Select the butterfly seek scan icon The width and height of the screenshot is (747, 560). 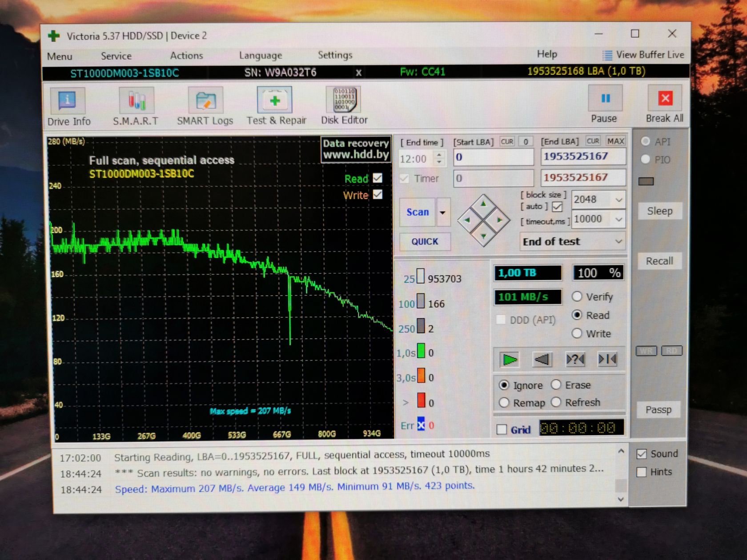(x=607, y=359)
